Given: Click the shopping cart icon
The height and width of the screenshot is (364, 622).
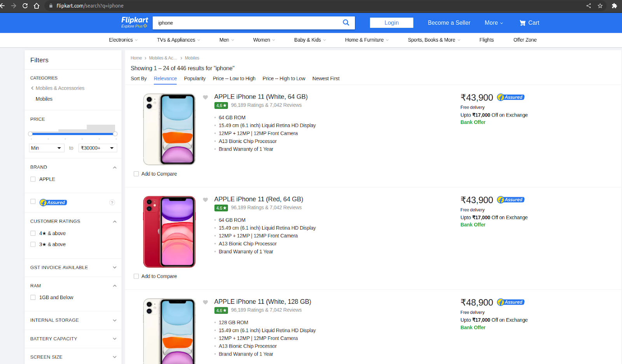Looking at the screenshot, I should [522, 23].
